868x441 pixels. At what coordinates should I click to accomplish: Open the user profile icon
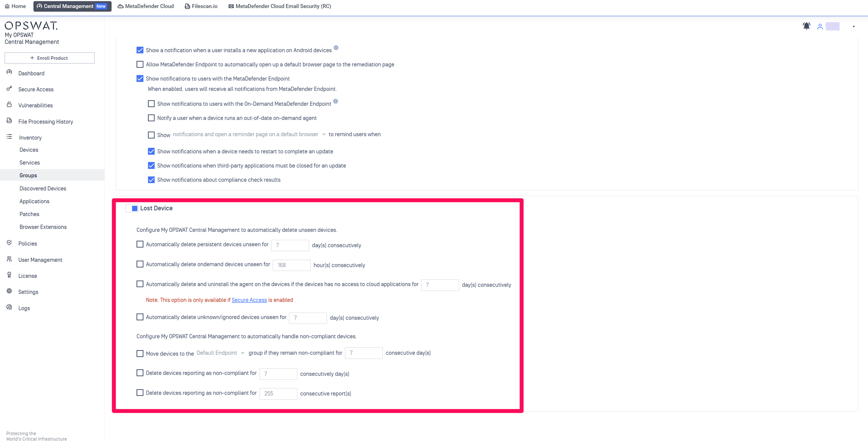[x=820, y=26]
